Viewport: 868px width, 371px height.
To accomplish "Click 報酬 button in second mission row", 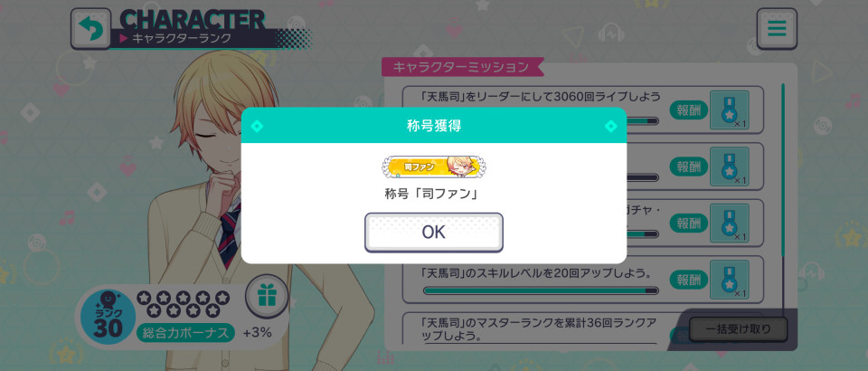I will click(x=689, y=166).
